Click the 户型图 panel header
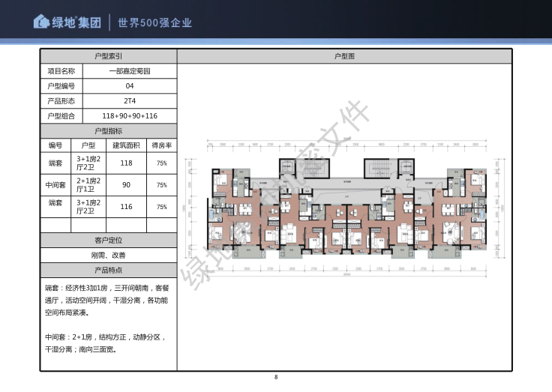 (x=344, y=56)
